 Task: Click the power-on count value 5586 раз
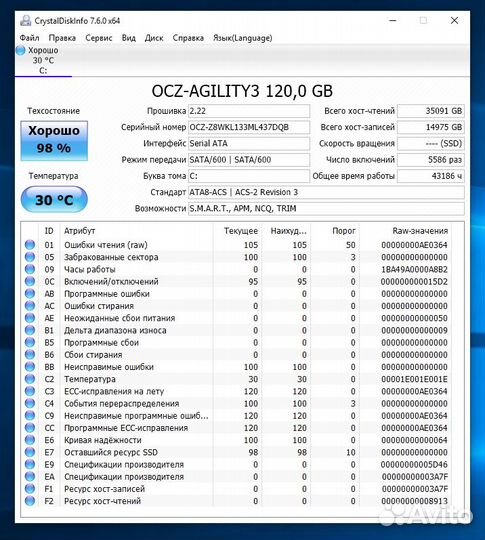coord(431,159)
